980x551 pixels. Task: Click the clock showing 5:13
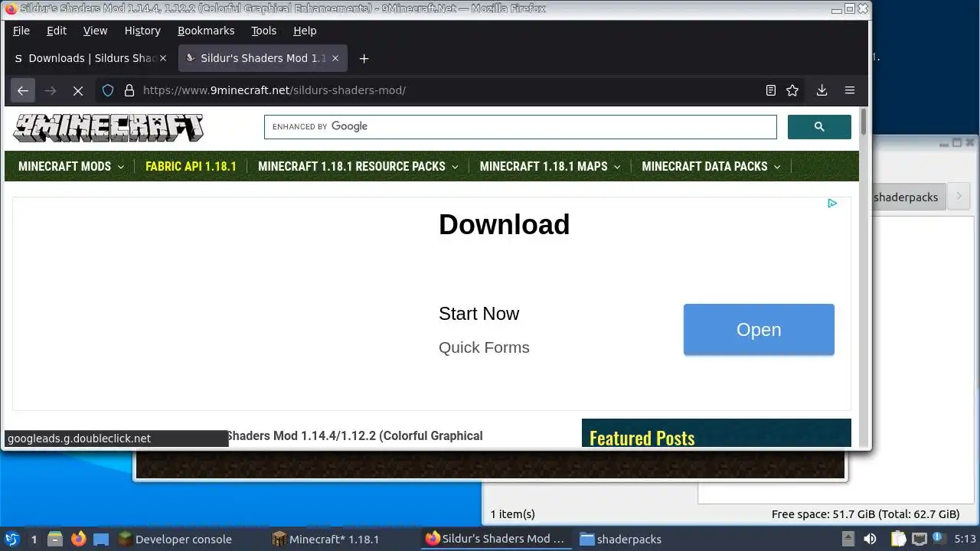965,539
